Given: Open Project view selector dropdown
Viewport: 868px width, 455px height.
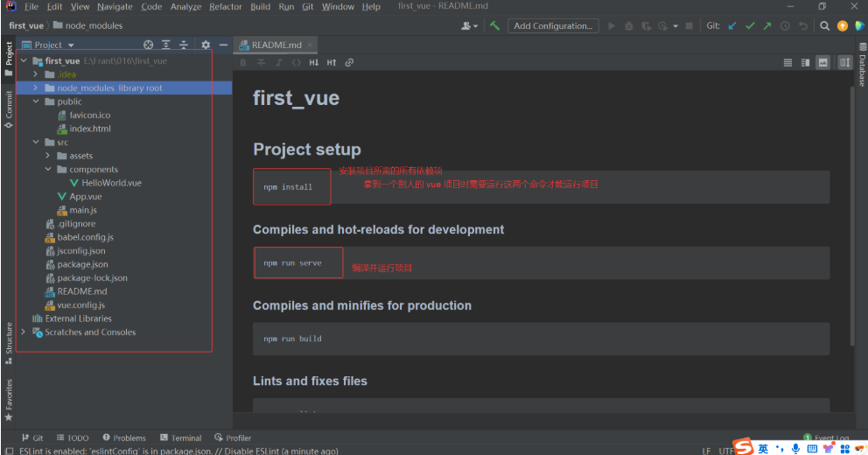Looking at the screenshot, I should [x=47, y=45].
